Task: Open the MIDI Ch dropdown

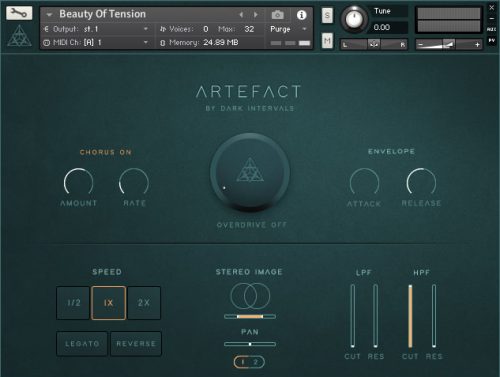Action: pyautogui.click(x=97, y=42)
